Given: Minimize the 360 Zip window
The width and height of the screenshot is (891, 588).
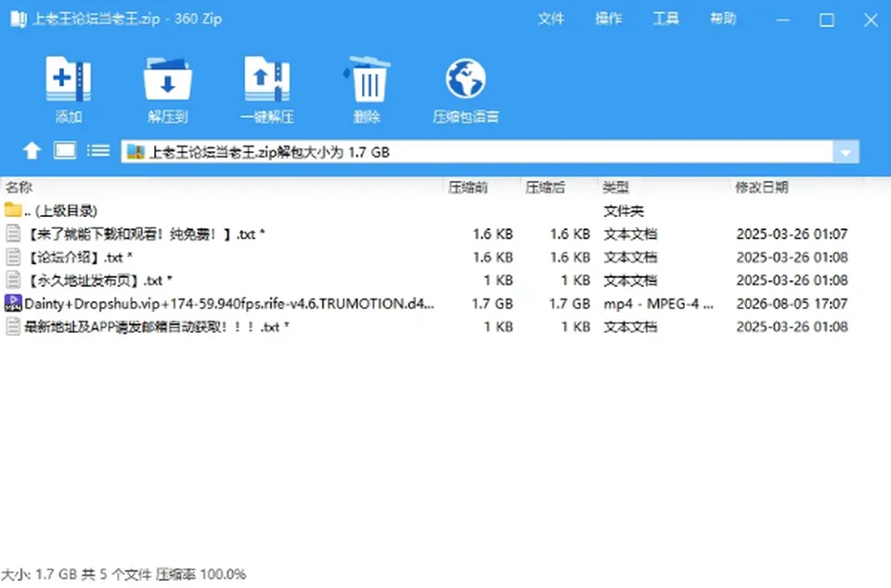Looking at the screenshot, I should pos(783,19).
